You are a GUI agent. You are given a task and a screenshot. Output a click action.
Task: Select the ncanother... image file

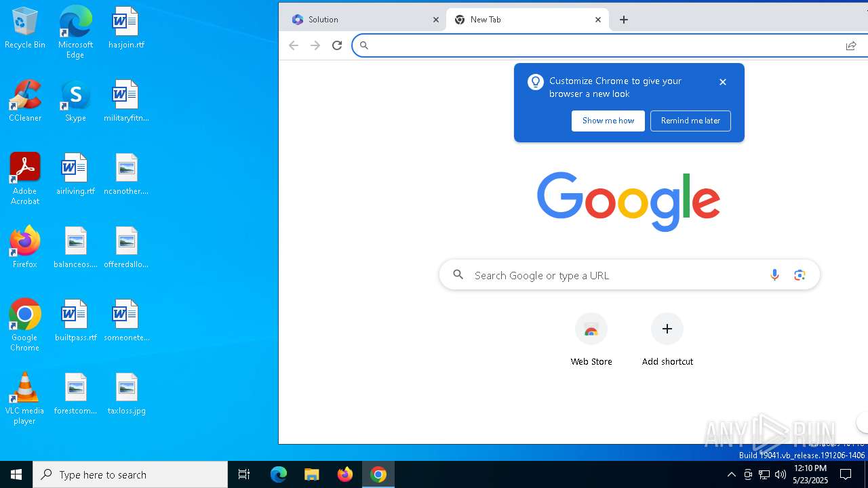tap(126, 174)
